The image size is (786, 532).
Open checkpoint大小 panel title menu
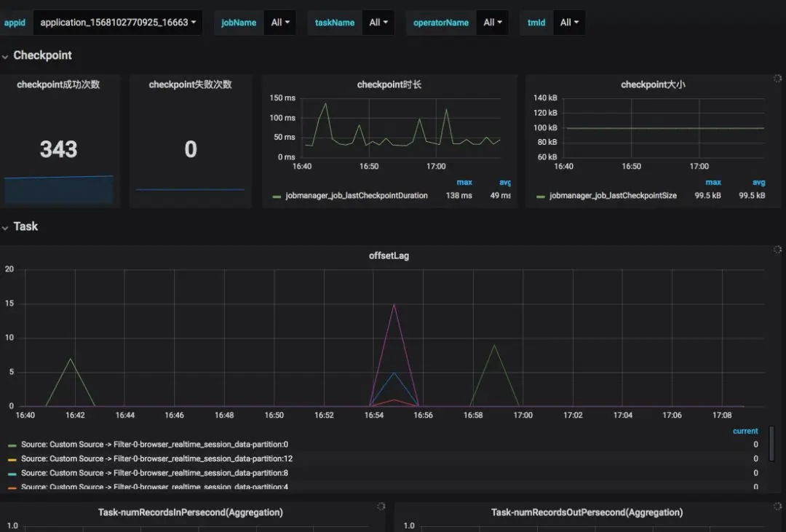point(653,84)
